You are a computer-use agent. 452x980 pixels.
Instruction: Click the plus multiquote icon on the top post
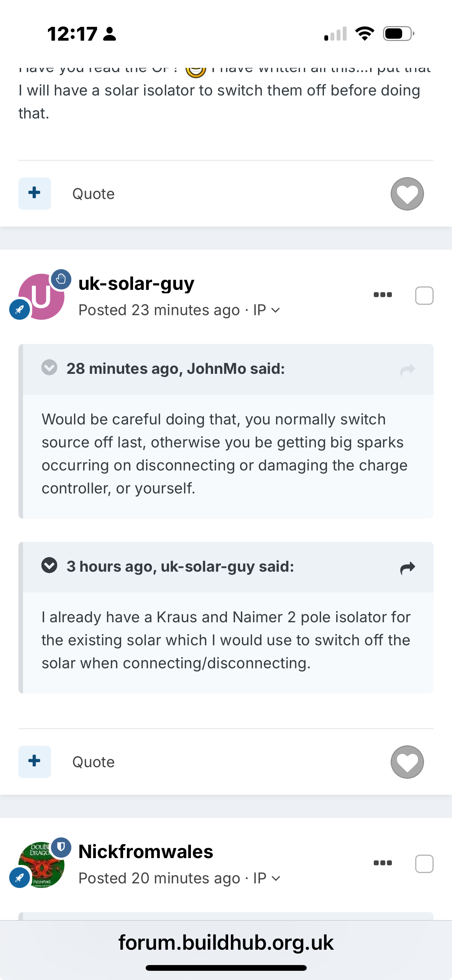(35, 193)
